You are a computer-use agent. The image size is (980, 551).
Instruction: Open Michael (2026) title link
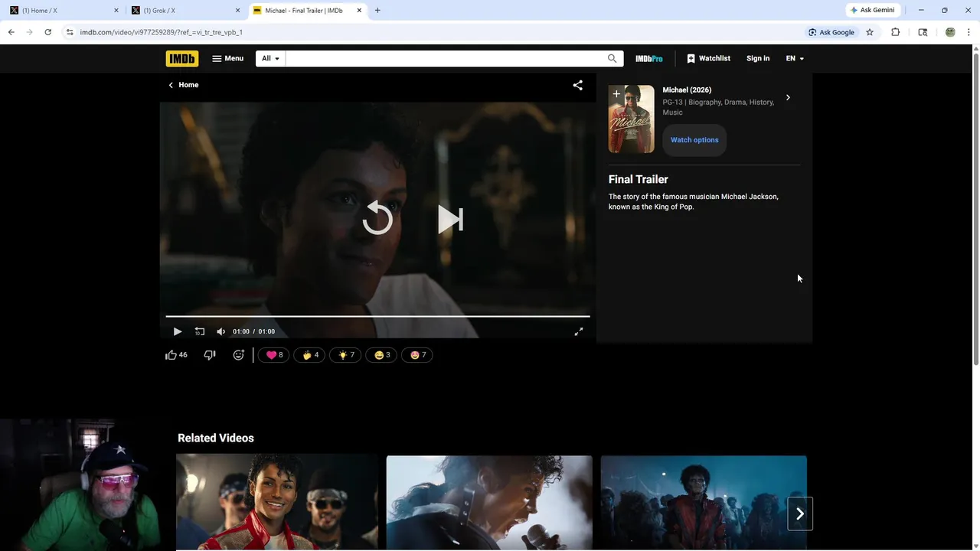(x=687, y=90)
